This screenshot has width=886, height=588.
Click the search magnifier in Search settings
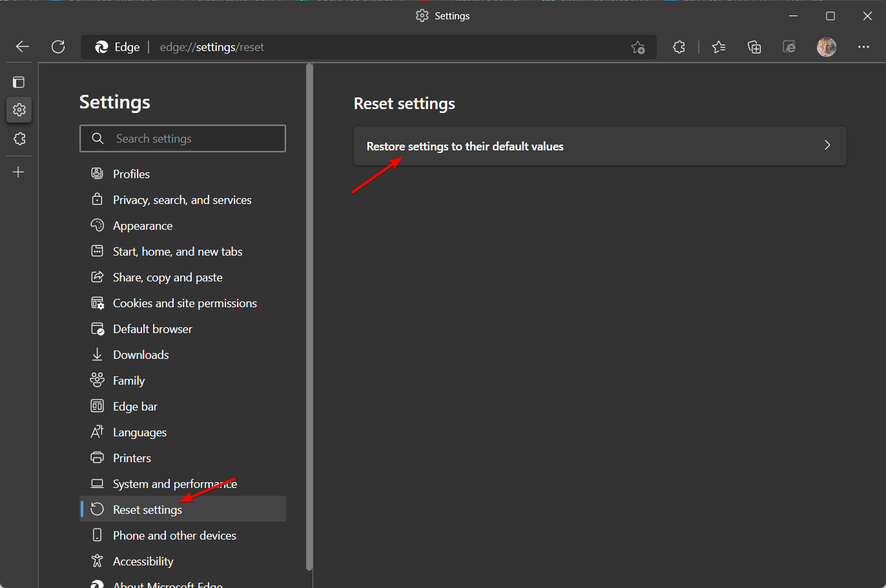[97, 138]
